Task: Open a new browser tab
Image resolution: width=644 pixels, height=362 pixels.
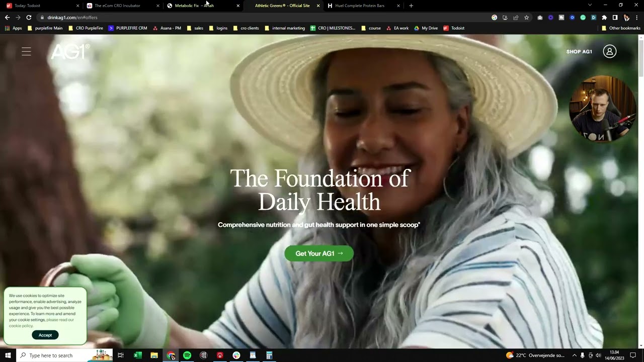Action: click(411, 6)
